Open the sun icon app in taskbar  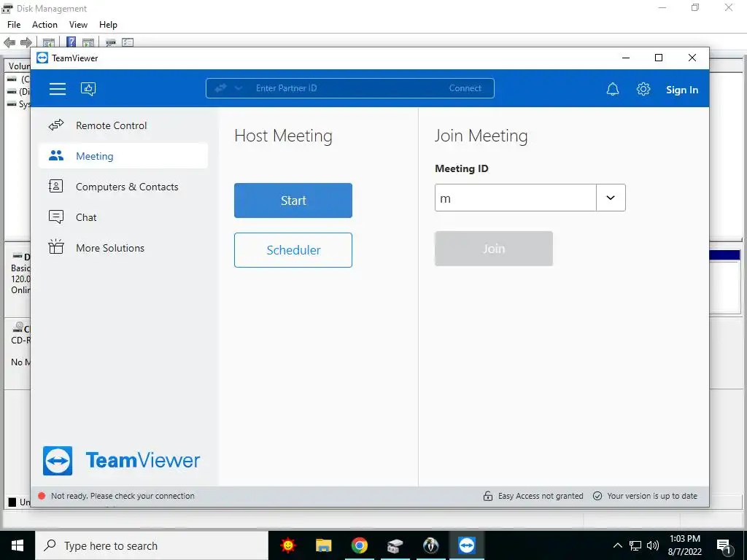[x=287, y=545]
